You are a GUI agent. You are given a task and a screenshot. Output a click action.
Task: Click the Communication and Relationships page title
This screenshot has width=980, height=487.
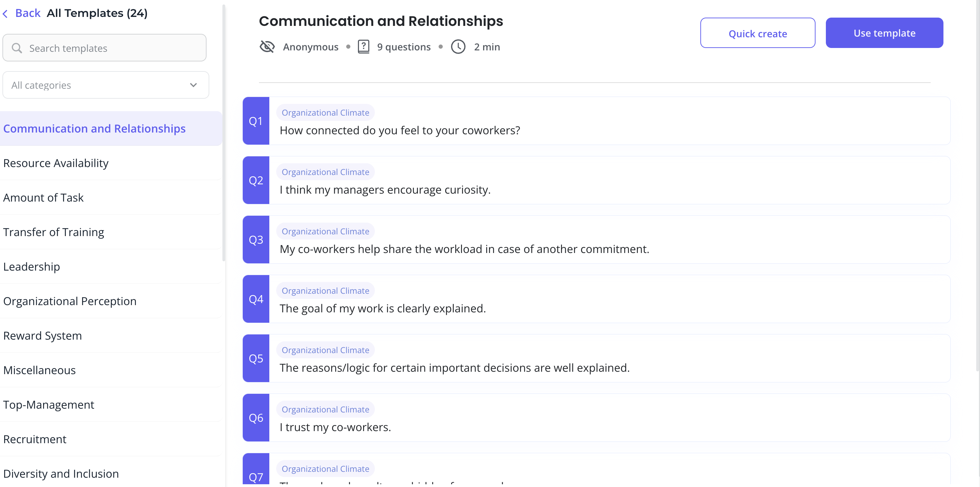(x=381, y=21)
